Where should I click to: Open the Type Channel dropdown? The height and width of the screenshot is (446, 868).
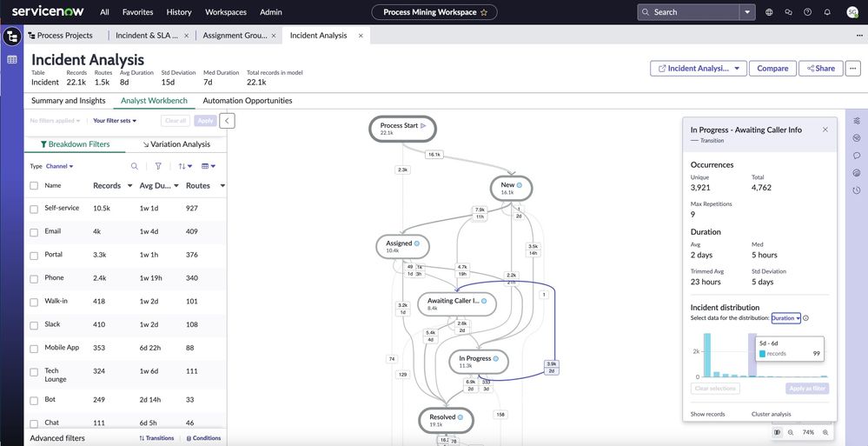point(59,166)
